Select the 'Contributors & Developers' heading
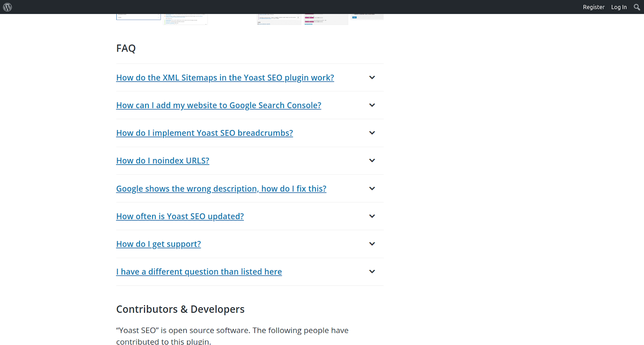644x345 pixels. pos(180,309)
